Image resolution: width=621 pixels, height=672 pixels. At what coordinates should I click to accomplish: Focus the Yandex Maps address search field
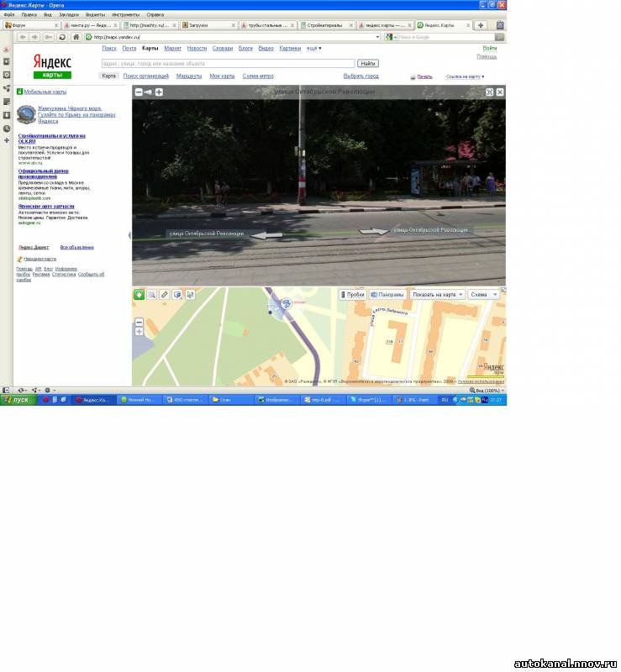click(229, 64)
